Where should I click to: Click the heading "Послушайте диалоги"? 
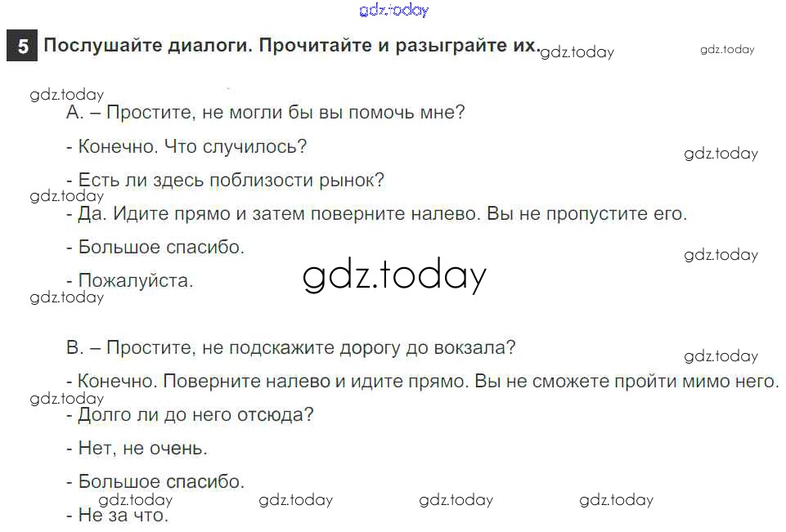291,45
